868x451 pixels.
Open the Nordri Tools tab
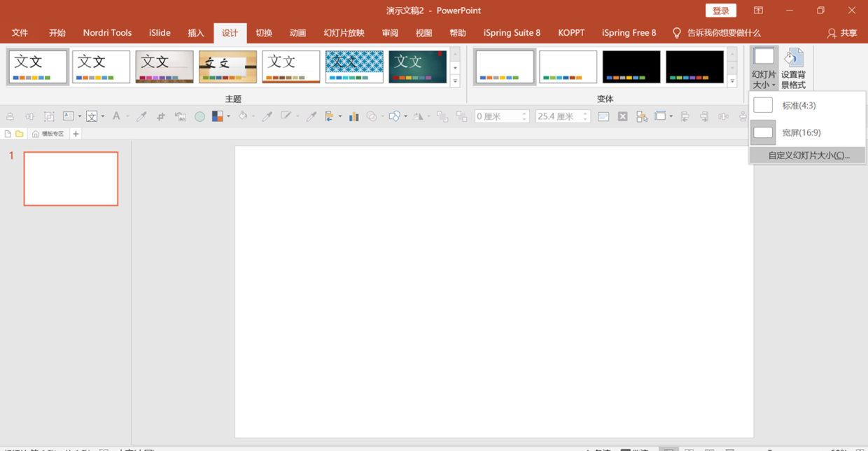(x=107, y=33)
